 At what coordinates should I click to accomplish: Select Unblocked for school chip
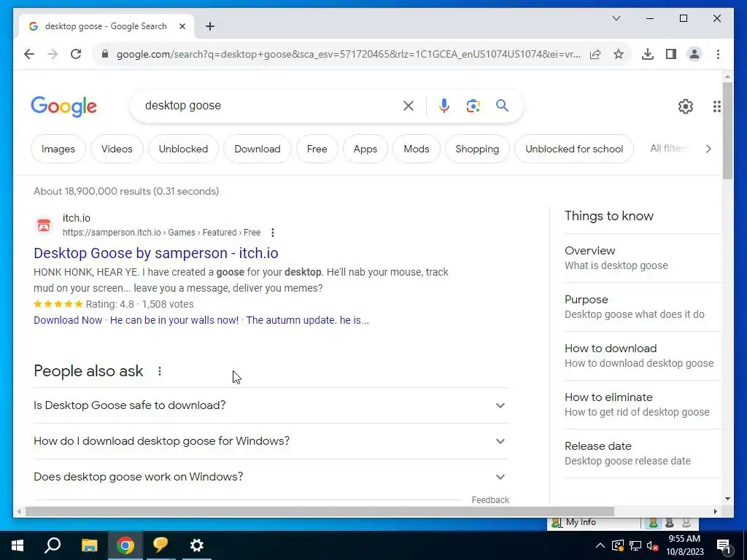pos(574,149)
